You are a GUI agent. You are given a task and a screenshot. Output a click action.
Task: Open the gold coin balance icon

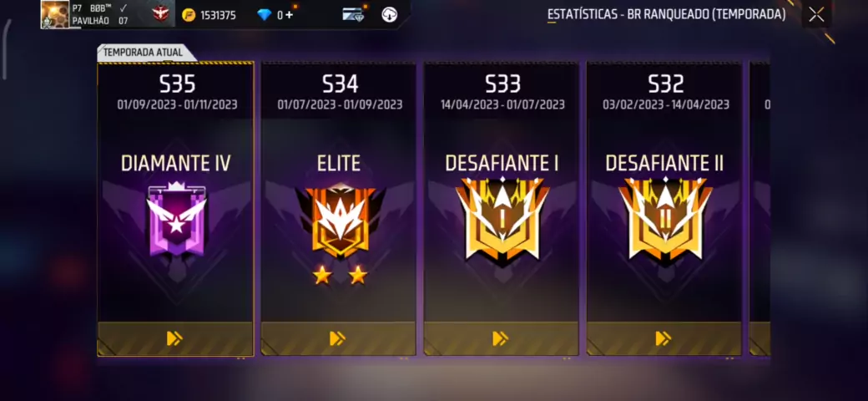189,15
